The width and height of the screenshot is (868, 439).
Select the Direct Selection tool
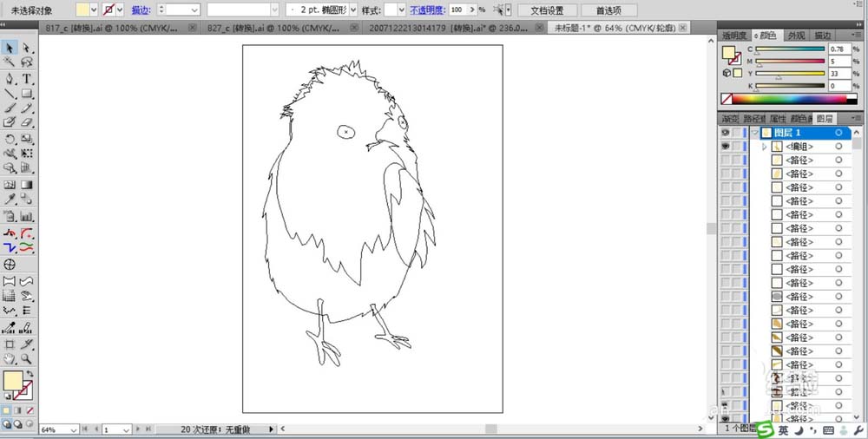click(27, 49)
